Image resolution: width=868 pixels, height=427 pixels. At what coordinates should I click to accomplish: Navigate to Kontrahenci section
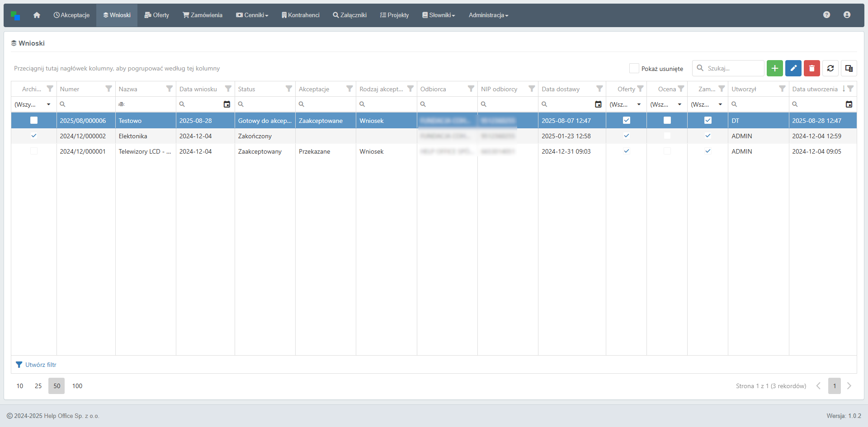(x=300, y=15)
